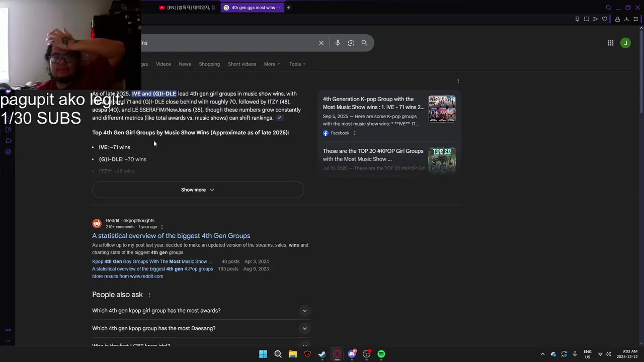Screen dimensions: 644x362
Task: Open Facebook result more options
Action: click(355, 133)
